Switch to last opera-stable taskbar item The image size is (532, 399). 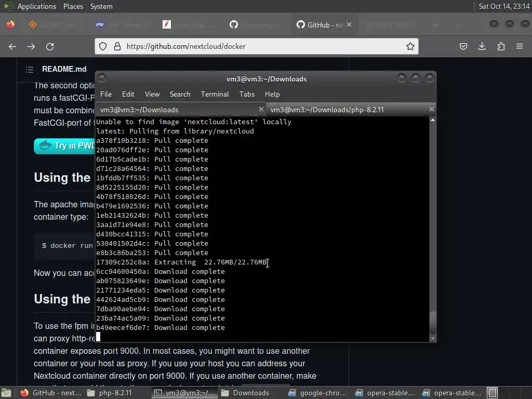point(451,393)
